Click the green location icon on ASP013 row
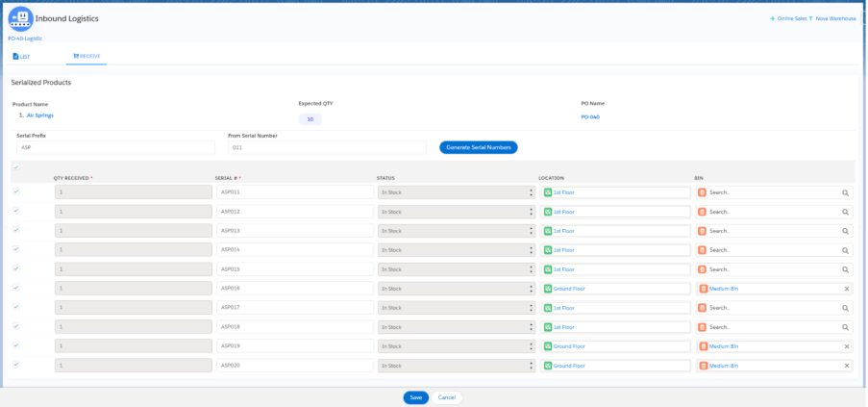 (548, 231)
